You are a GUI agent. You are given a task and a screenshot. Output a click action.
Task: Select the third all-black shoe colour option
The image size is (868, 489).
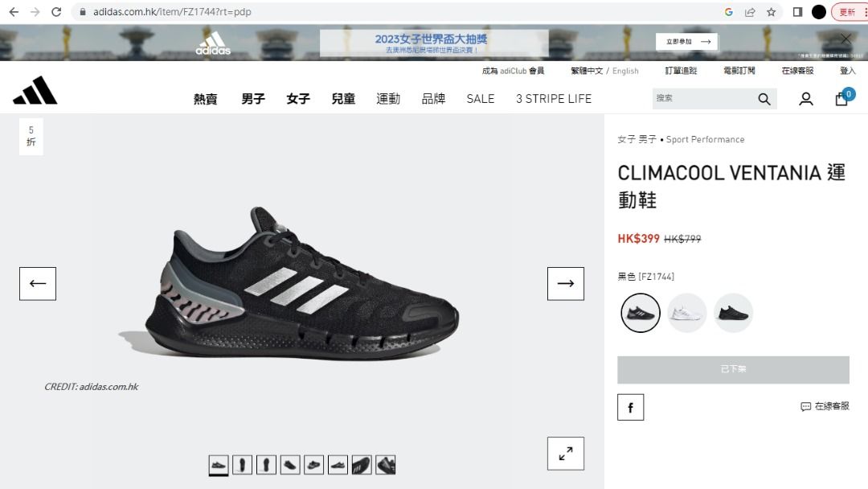pos(734,313)
